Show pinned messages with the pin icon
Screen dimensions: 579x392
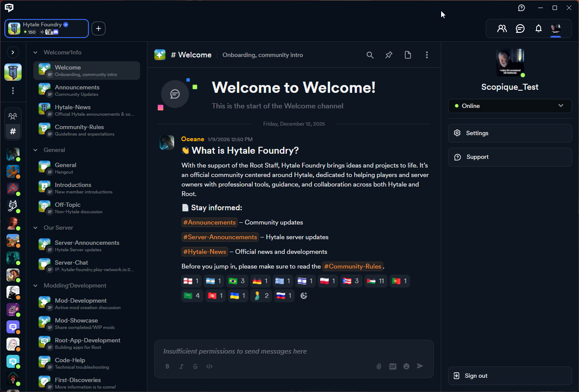389,55
